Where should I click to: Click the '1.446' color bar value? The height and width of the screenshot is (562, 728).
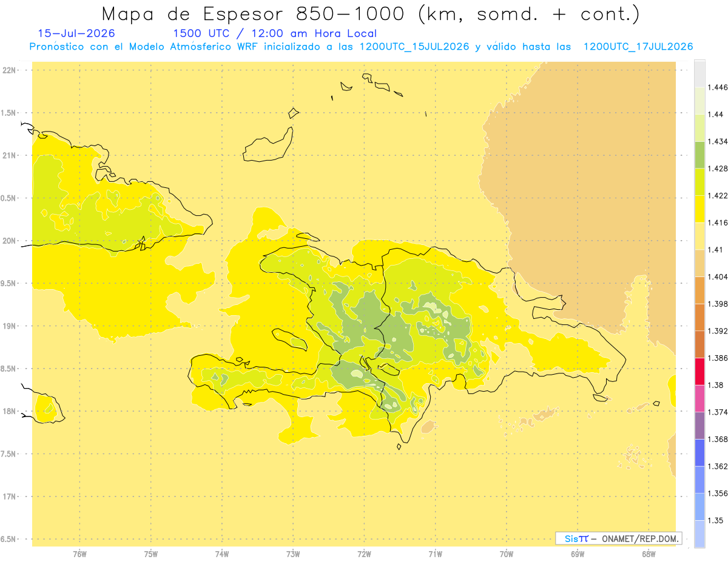click(x=718, y=87)
